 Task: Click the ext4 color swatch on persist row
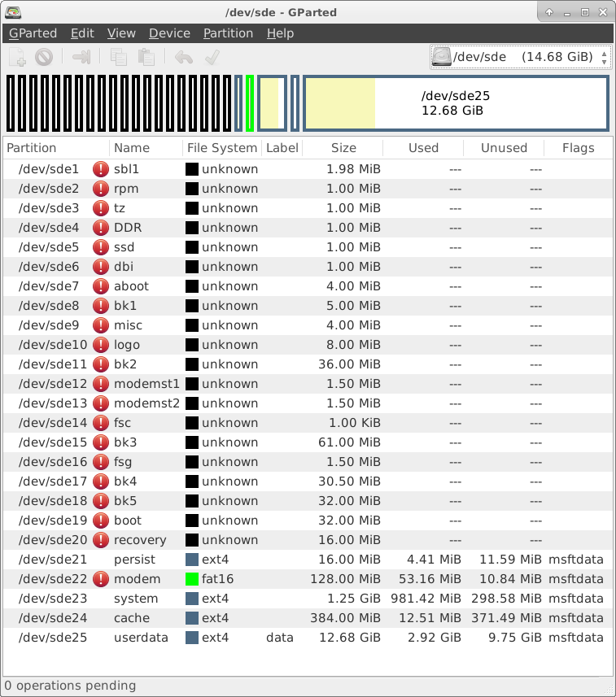coord(192,560)
